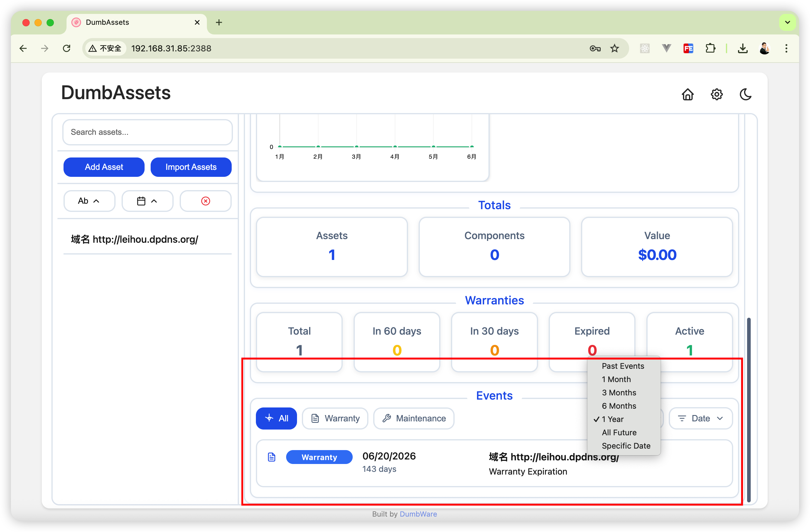810x532 pixels.
Task: Expand the Date sort dropdown
Action: click(x=701, y=418)
